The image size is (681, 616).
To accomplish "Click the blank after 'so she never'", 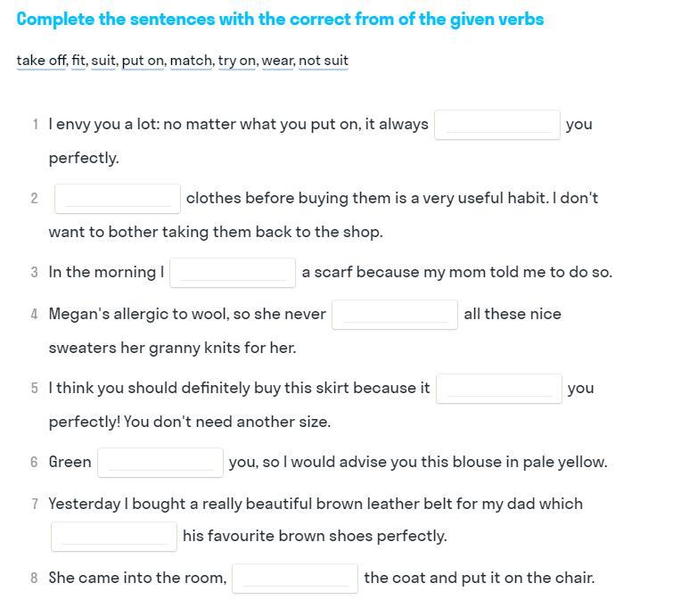I will [x=394, y=315].
